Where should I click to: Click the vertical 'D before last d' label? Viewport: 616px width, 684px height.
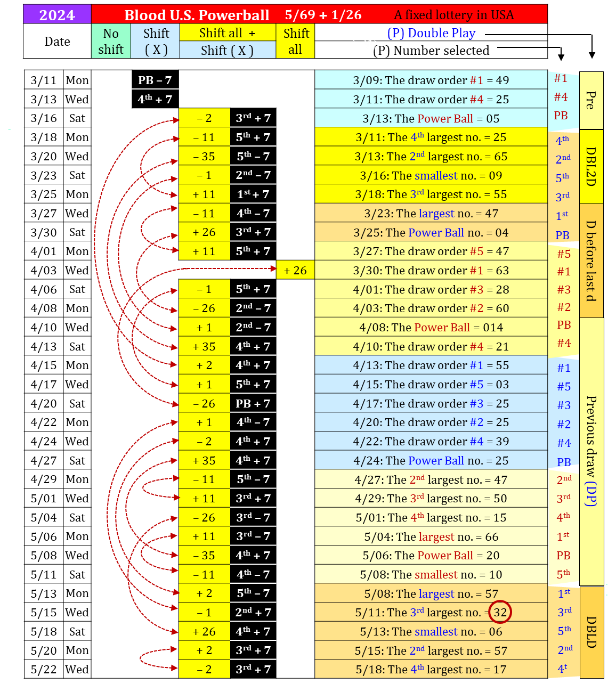(591, 260)
